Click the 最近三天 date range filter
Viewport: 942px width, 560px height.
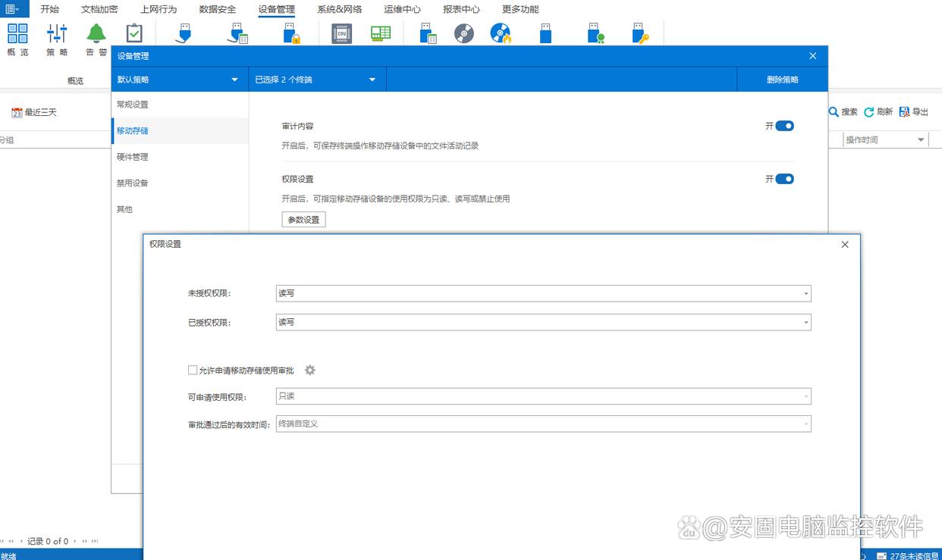(34, 112)
